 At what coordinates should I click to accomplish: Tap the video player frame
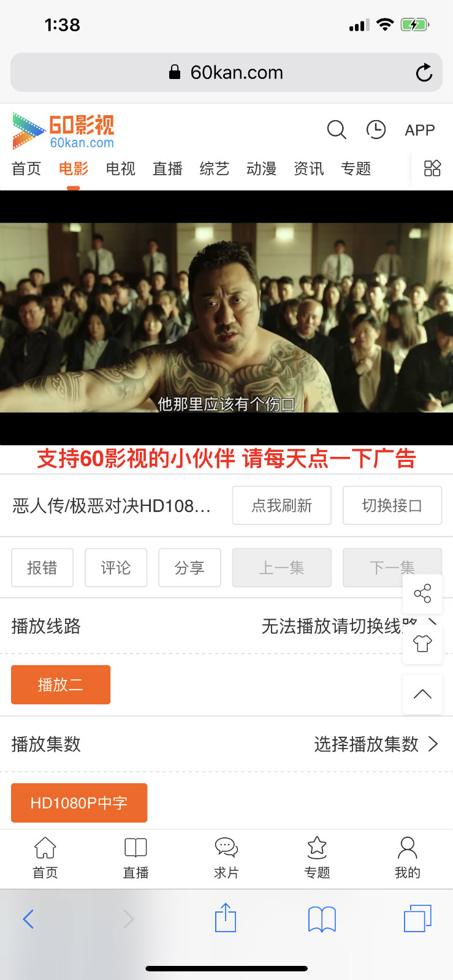tap(226, 317)
